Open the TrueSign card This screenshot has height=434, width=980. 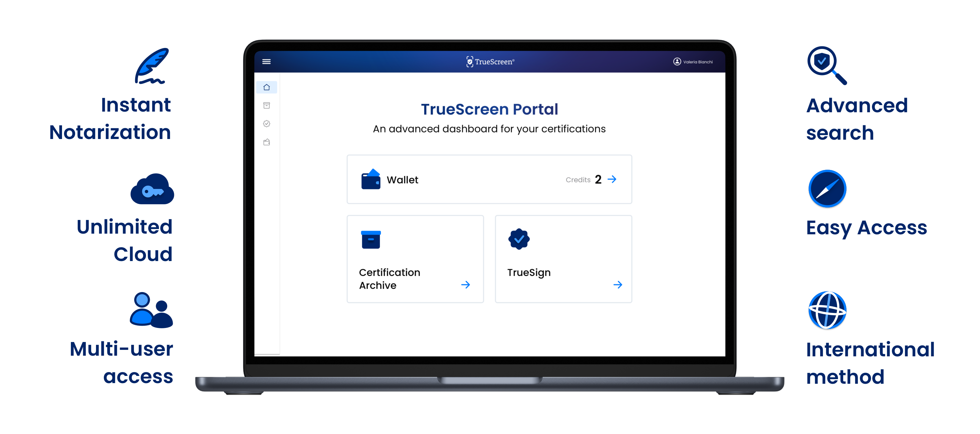pos(563,259)
